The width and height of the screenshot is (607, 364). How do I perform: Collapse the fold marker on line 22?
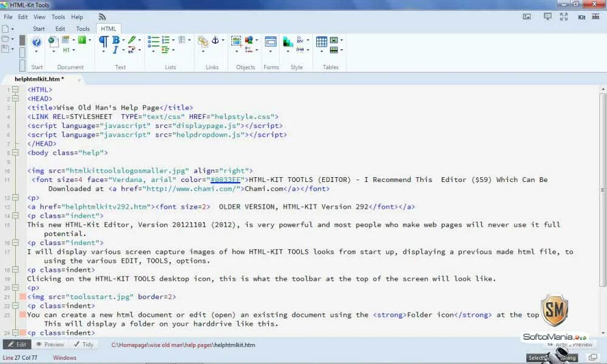(x=16, y=306)
